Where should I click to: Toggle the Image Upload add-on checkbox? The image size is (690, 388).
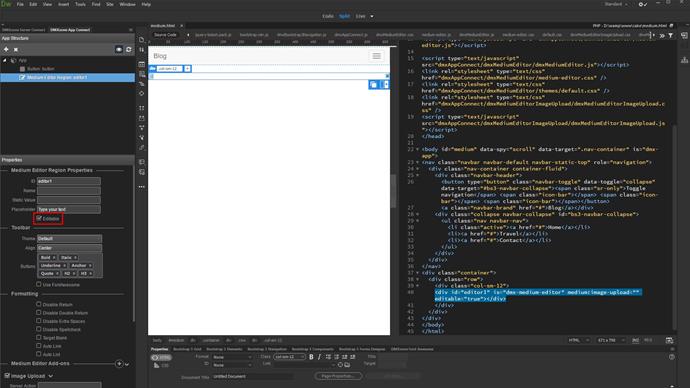pos(7,376)
